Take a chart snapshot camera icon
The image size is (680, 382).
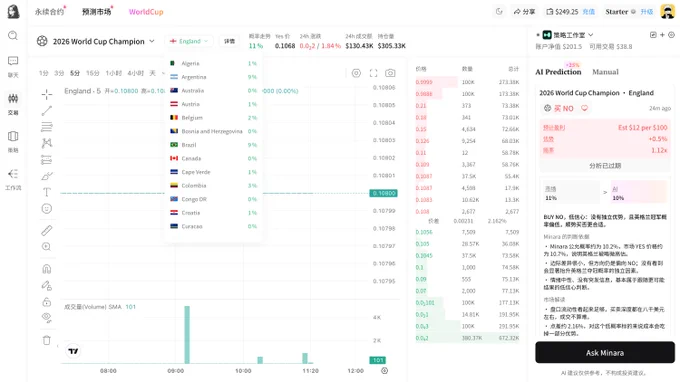390,73
